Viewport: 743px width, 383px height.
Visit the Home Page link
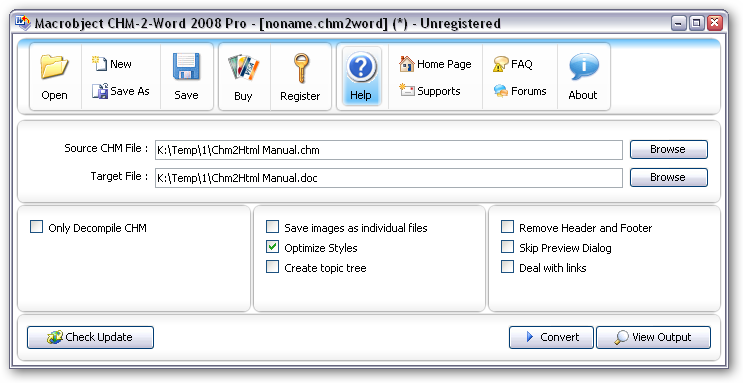tap(435, 64)
